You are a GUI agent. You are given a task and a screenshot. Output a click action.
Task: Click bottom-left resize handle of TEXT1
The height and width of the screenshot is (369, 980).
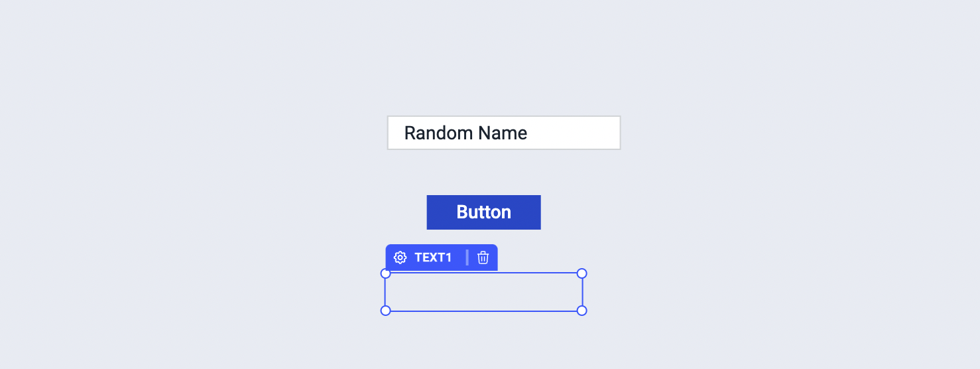pos(385,311)
